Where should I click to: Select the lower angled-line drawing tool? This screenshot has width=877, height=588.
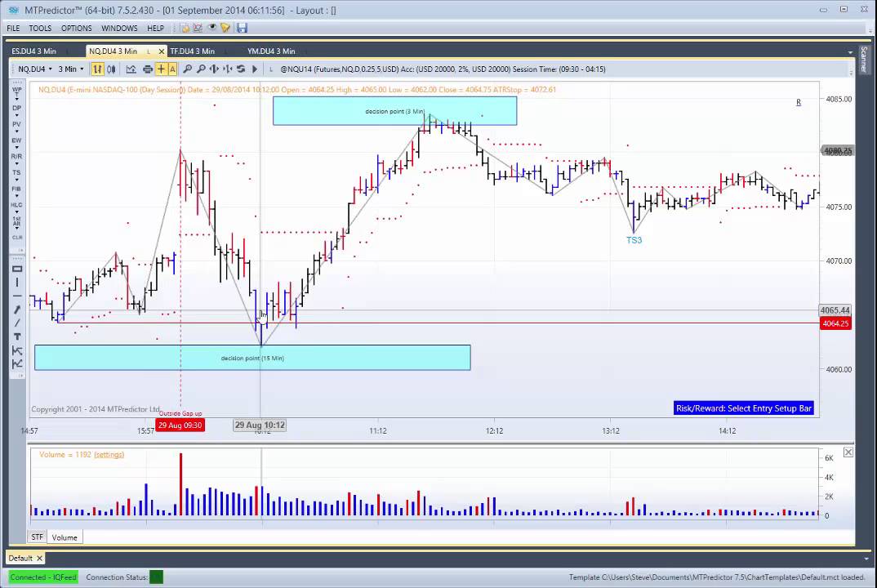click(17, 364)
